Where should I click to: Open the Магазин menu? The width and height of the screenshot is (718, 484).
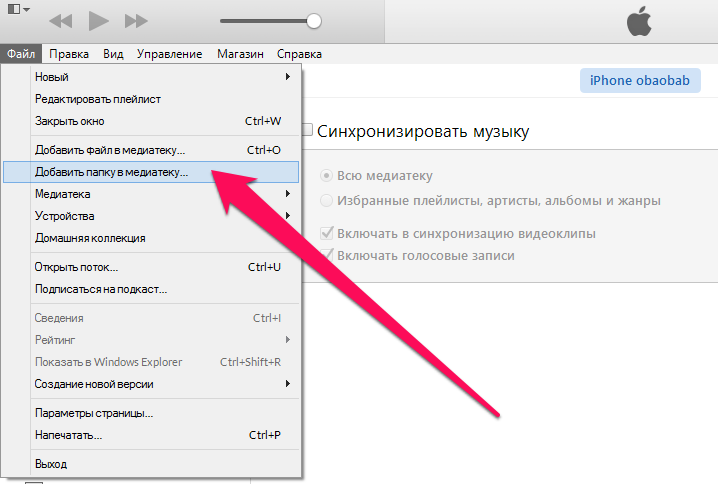tap(240, 54)
